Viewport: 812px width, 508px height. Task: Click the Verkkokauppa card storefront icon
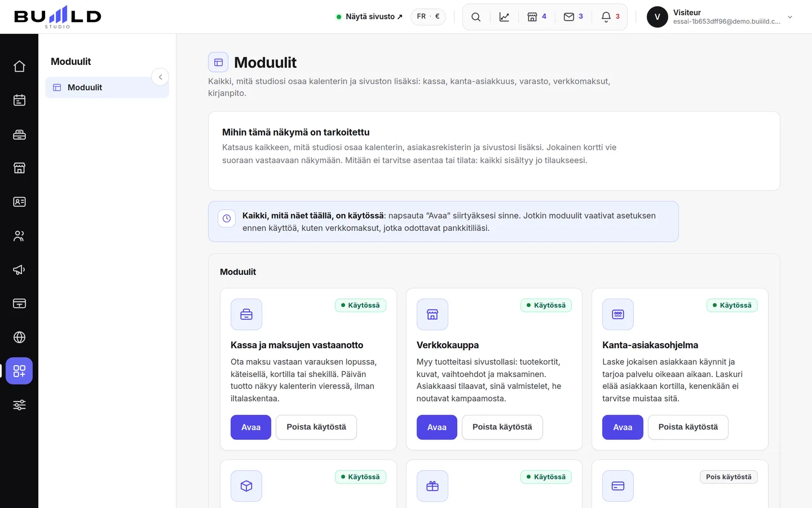[433, 314]
